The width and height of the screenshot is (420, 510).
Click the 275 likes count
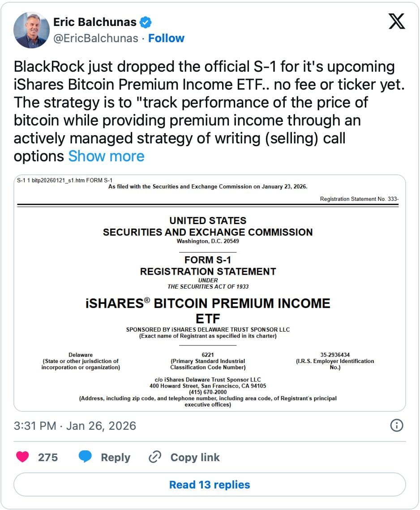tap(47, 458)
